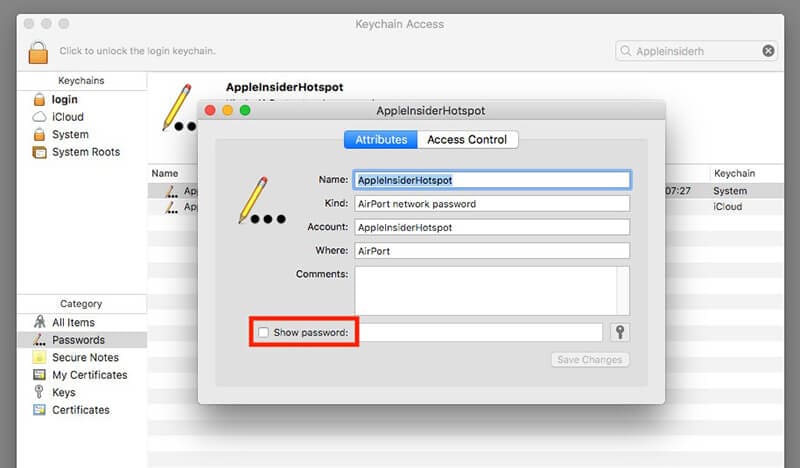
Task: Choose the Certificates category
Action: coord(82,410)
